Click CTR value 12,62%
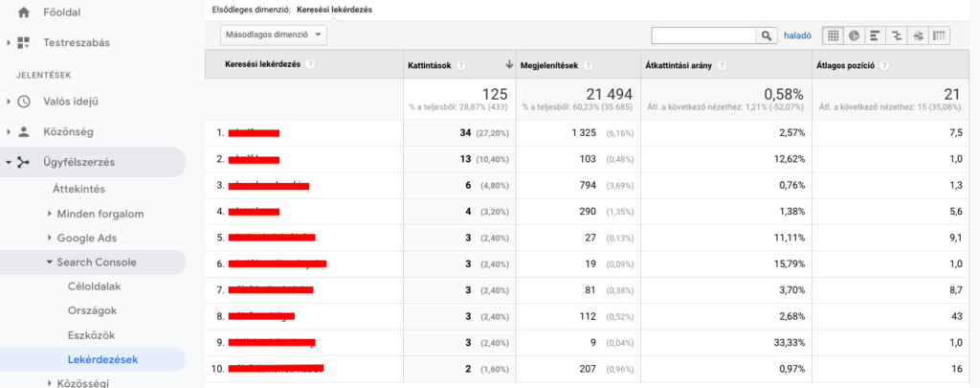Viewport: 980px width, 388px height. (789, 159)
